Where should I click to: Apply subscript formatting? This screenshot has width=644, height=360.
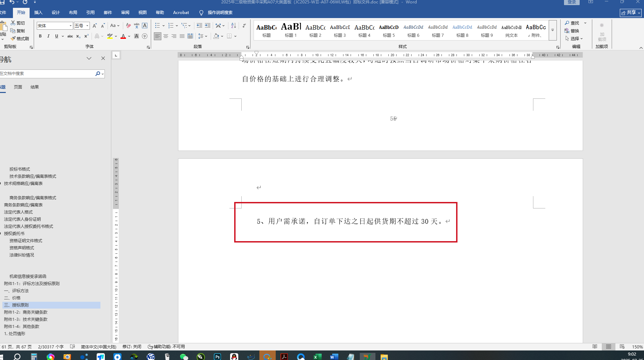coord(78,36)
